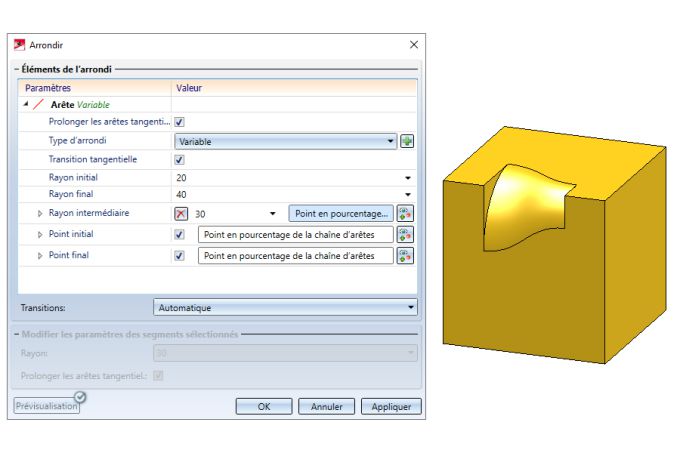This screenshot has width=680, height=453.
Task: Click the point picker icon in Point final row
Action: (x=405, y=255)
